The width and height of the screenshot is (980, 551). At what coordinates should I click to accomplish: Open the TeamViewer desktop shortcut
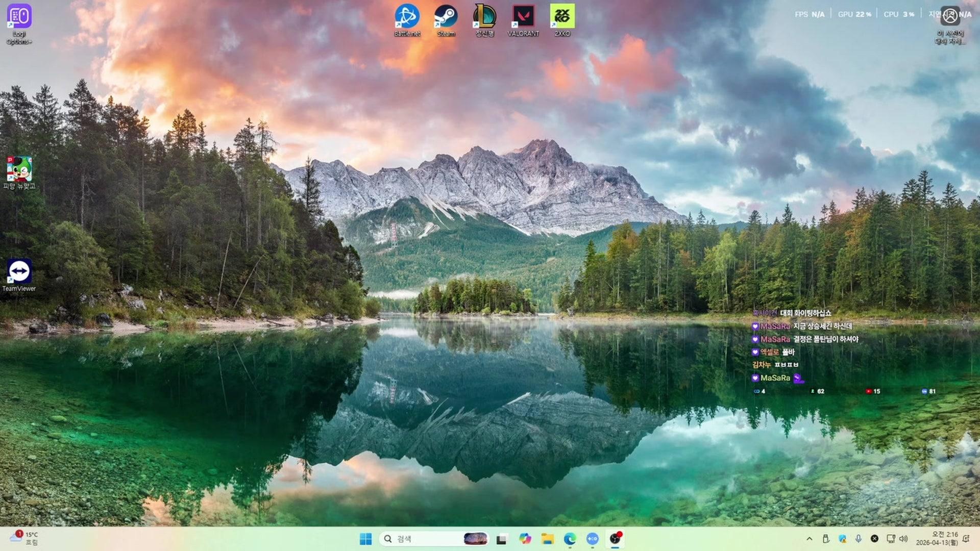pyautogui.click(x=19, y=272)
